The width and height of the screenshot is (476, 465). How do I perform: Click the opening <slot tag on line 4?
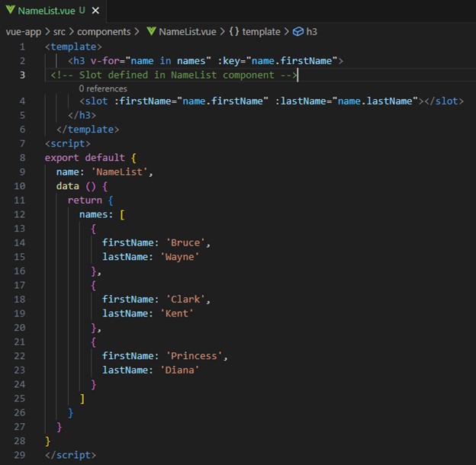coord(94,101)
